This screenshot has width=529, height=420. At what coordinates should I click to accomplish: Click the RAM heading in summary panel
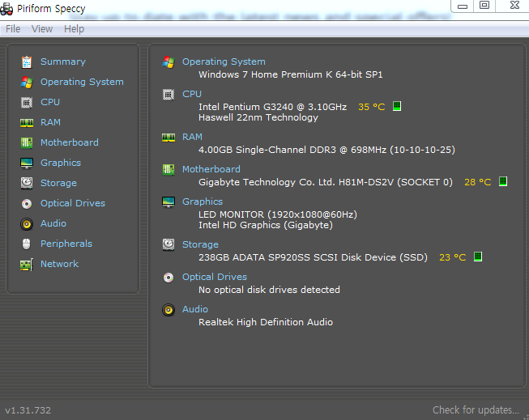click(192, 137)
